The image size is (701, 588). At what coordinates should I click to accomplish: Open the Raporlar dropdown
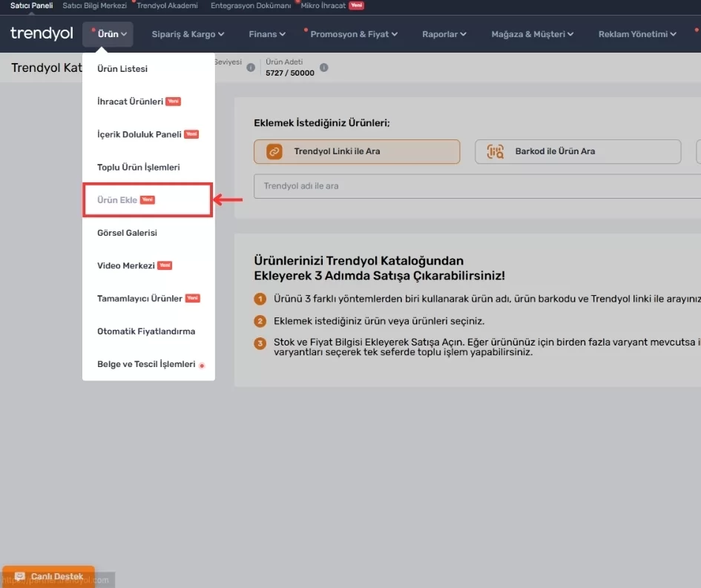pos(444,34)
